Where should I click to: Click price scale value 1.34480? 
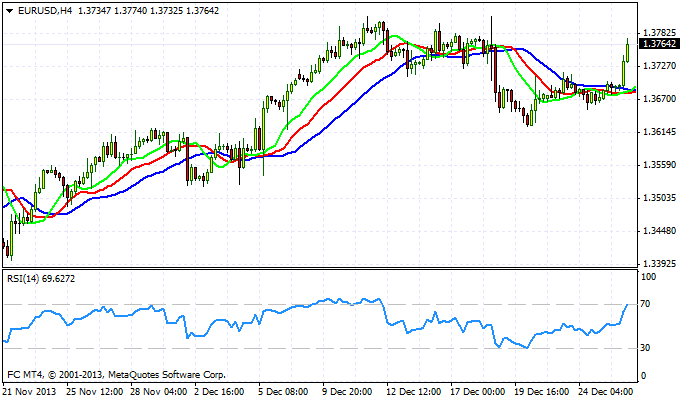click(x=660, y=231)
